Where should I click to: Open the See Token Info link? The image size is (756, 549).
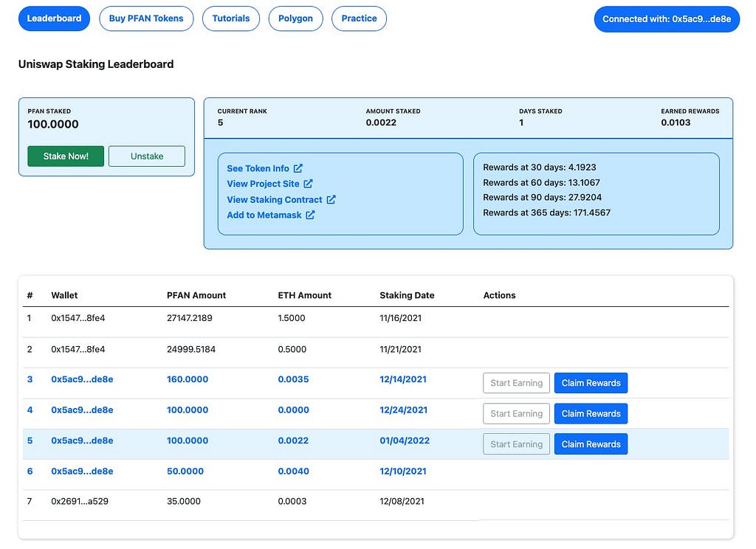[x=258, y=168]
